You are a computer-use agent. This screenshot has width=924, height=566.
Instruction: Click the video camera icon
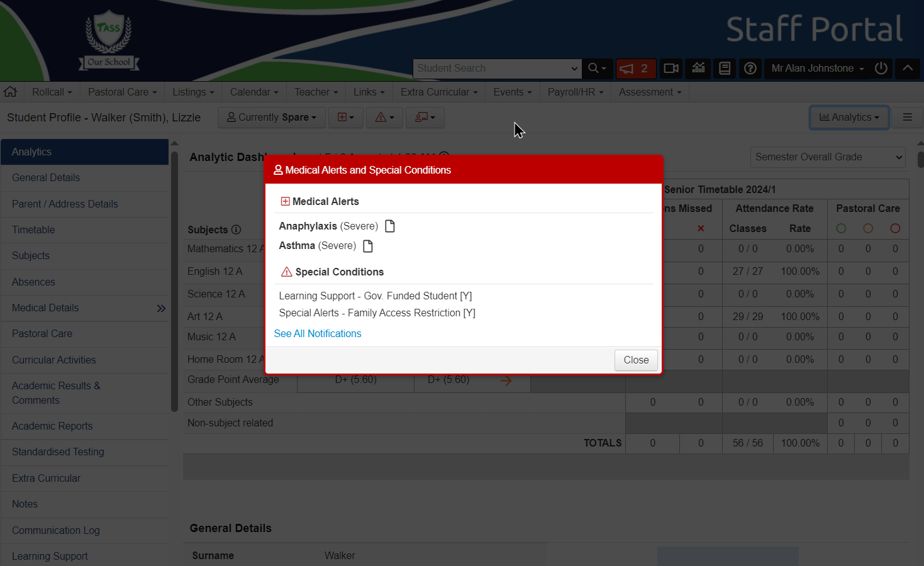[x=671, y=69]
